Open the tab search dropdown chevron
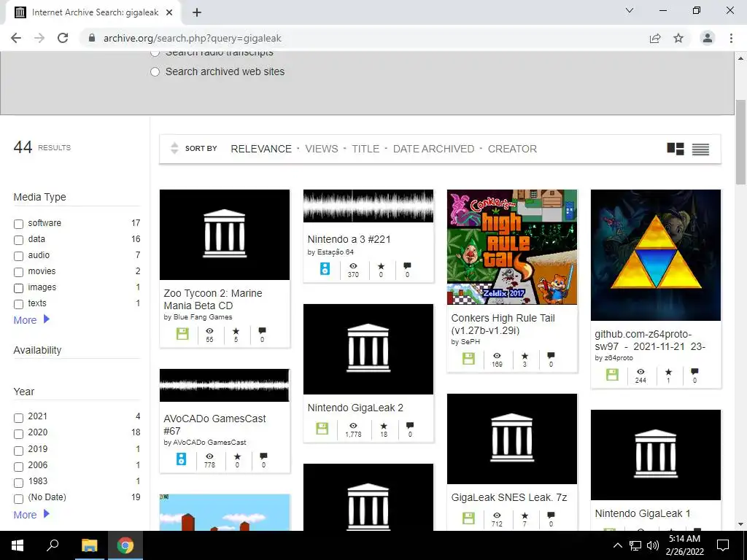747x560 pixels. pos(630,10)
